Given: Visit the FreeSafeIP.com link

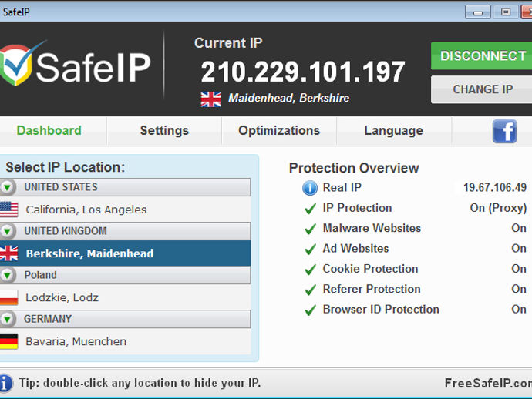Looking at the screenshot, I should point(488,383).
